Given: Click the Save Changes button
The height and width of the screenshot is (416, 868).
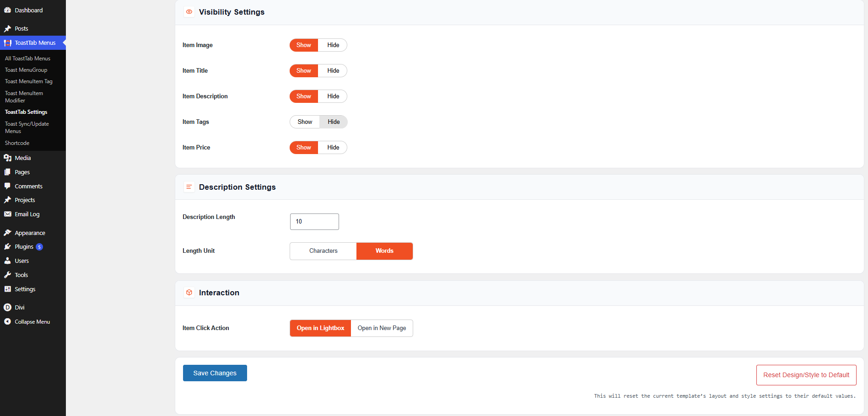Looking at the screenshot, I should click(x=215, y=373).
